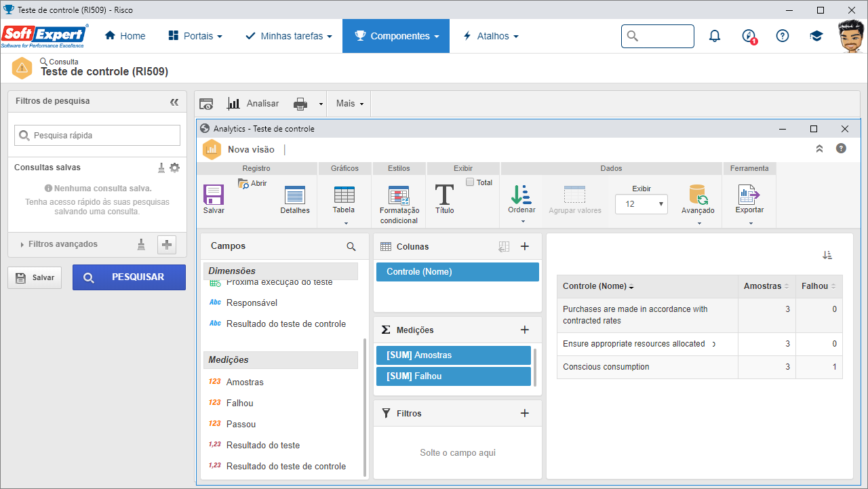
Task: Expand the Ordenar dropdown arrow
Action: click(x=522, y=223)
